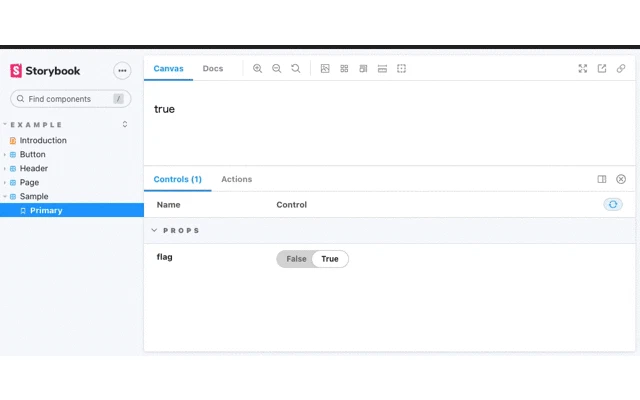Zoom in the canvas
The height and width of the screenshot is (400, 640).
[x=257, y=69]
